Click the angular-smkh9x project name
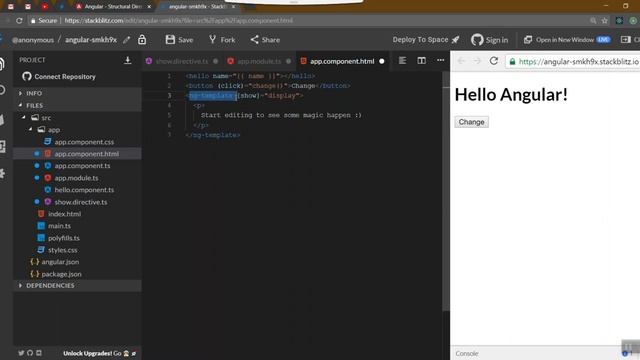Screen dimensions: 640x360 (x=91, y=40)
